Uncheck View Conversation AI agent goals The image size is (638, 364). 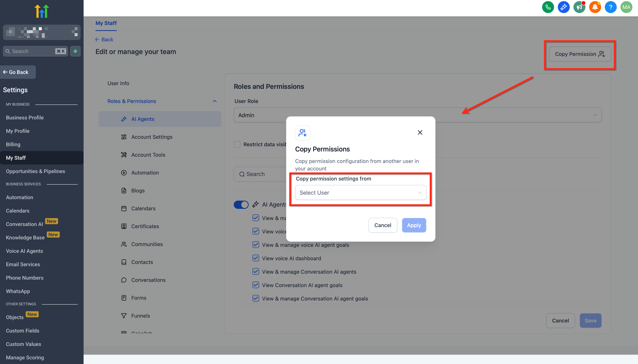tap(256, 285)
